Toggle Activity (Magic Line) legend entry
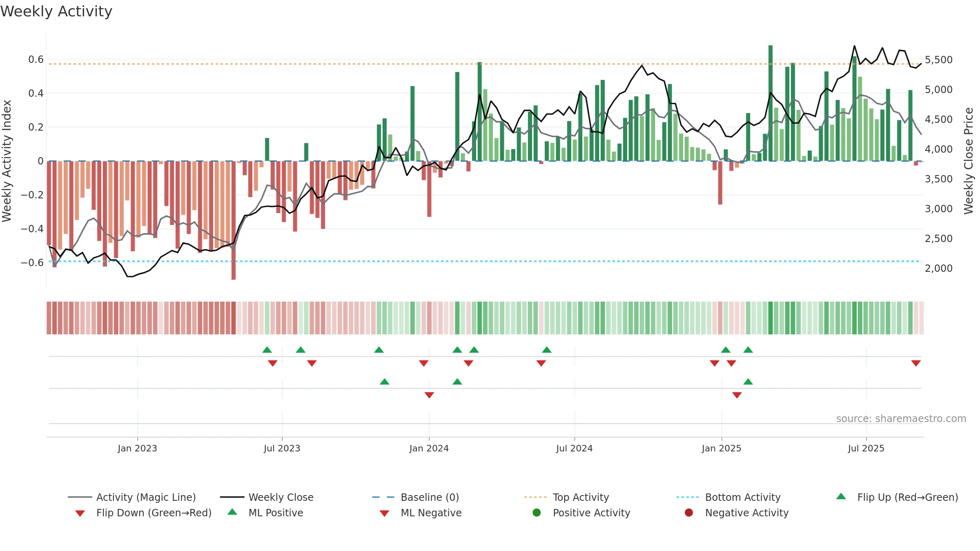Image resolution: width=980 pixels, height=551 pixels. click(x=132, y=497)
